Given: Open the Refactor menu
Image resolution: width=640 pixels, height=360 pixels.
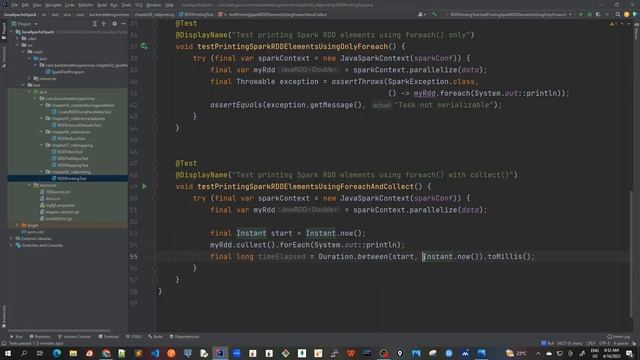Looking at the screenshot, I should 86,5.
